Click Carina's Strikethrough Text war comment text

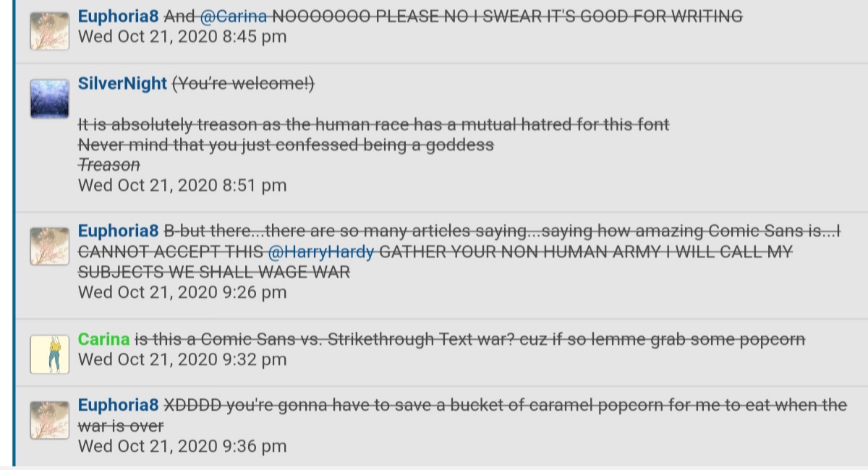pos(470,339)
